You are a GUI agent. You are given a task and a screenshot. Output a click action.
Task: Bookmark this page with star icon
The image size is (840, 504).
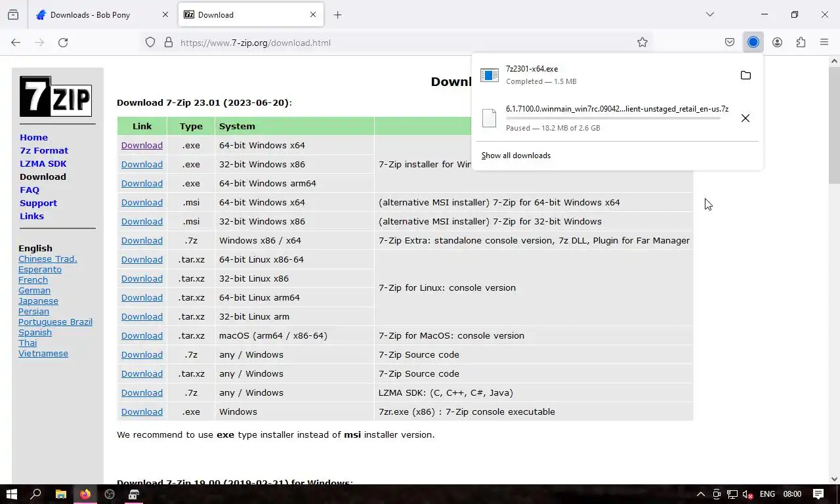(642, 43)
